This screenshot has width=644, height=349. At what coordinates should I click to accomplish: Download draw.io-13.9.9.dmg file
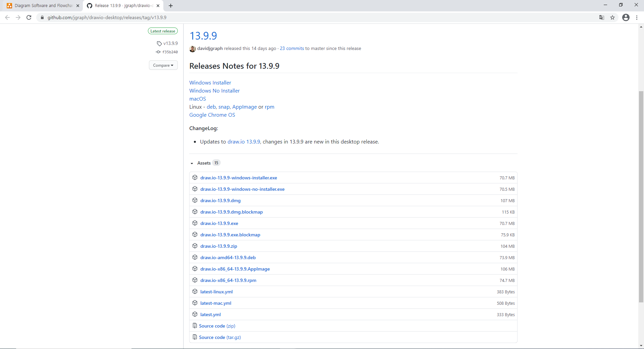(x=221, y=200)
